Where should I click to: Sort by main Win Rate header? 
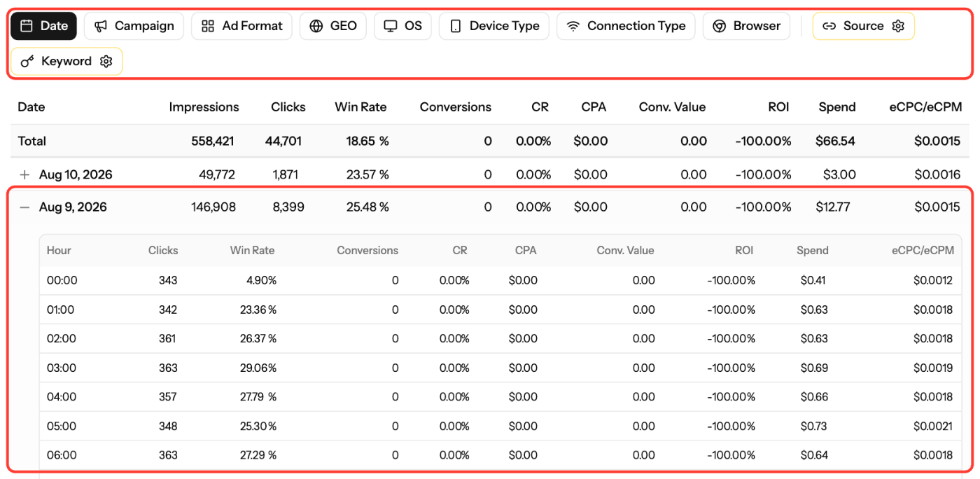[360, 107]
